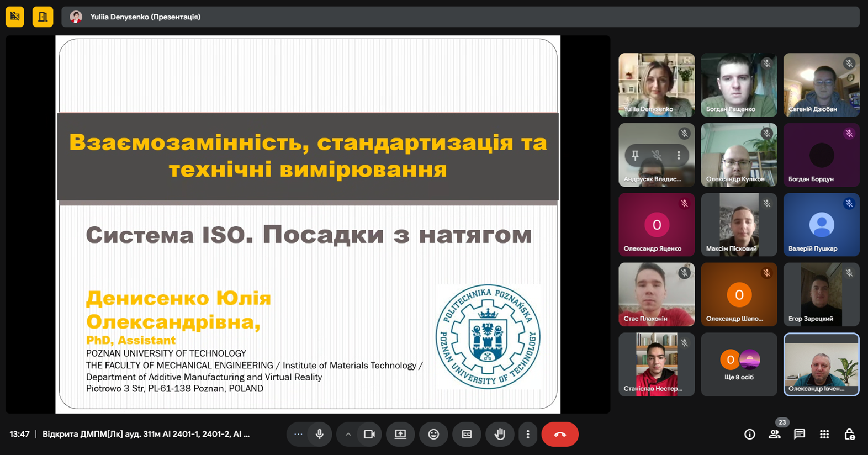Expand video settings chevron beside camera
868x455 pixels.
click(x=348, y=435)
